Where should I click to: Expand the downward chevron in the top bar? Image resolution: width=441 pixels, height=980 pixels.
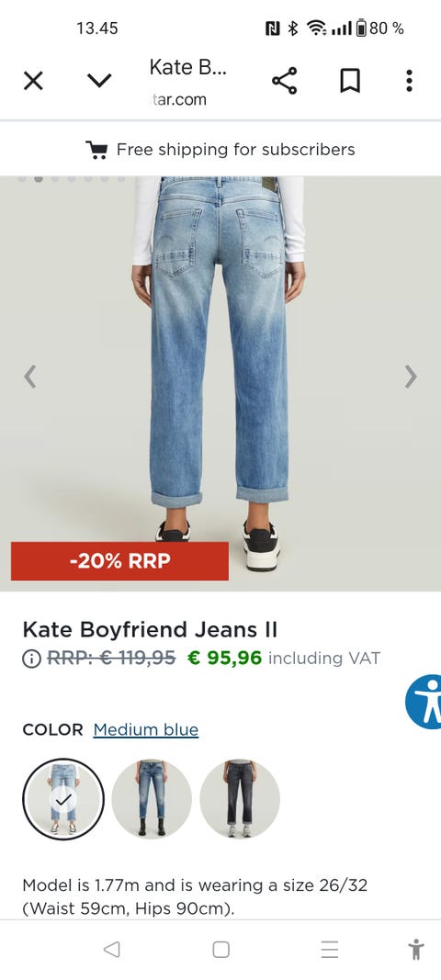(x=99, y=81)
